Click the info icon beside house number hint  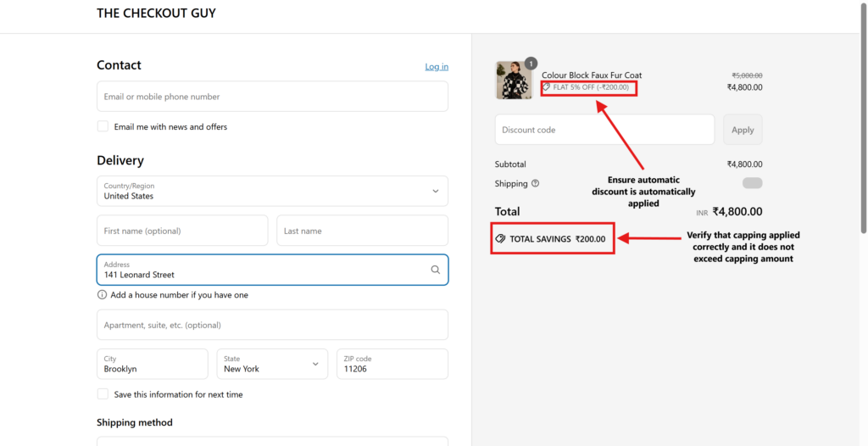tap(102, 295)
